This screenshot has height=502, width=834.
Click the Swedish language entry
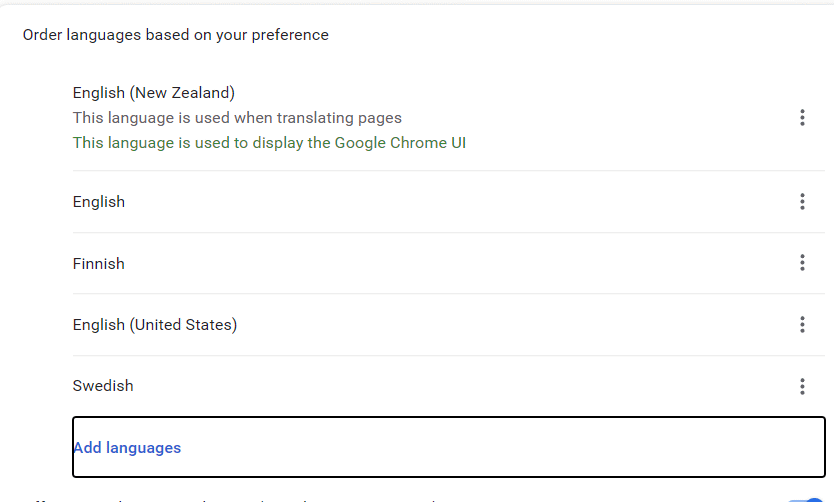103,386
